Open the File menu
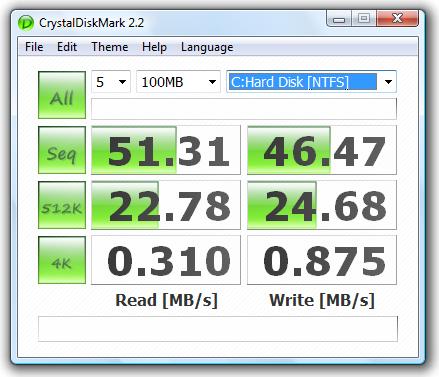The image size is (439, 377). tap(34, 47)
